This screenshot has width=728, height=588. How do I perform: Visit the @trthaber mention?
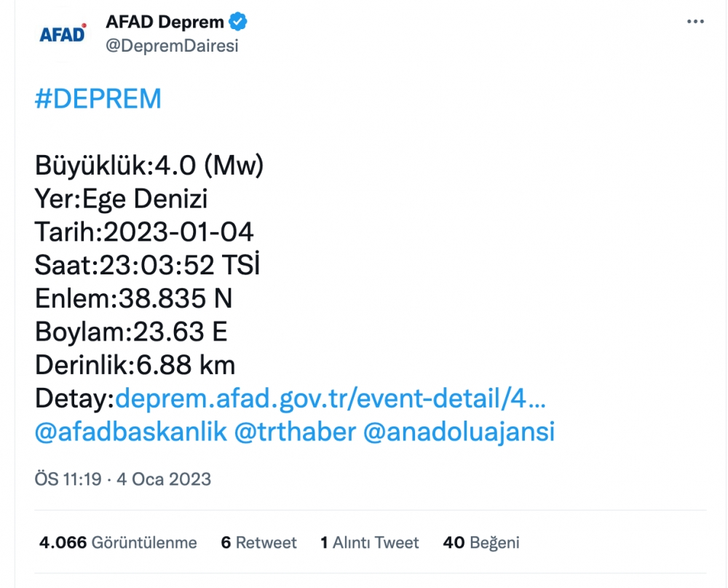pos(295,432)
